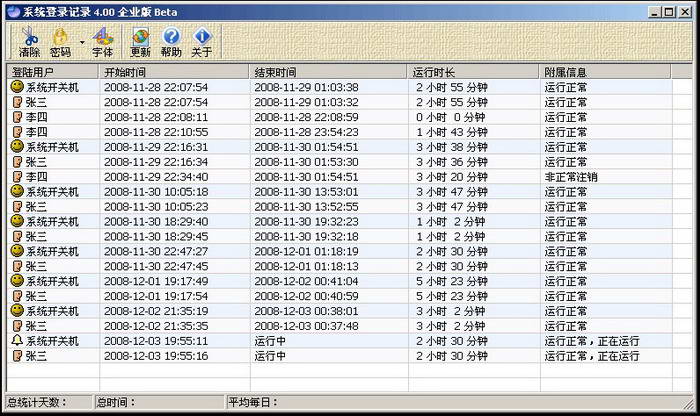Click the 结束时间 column header

[328, 72]
